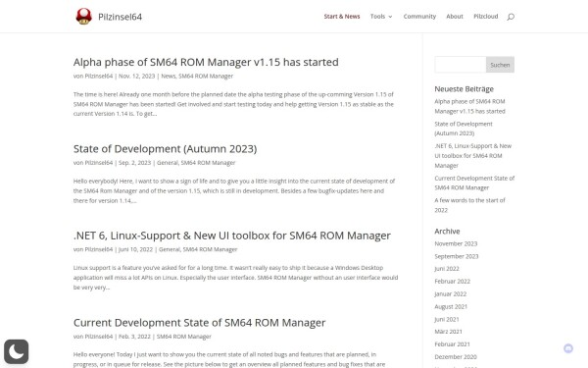Open the About menu item

tap(455, 16)
